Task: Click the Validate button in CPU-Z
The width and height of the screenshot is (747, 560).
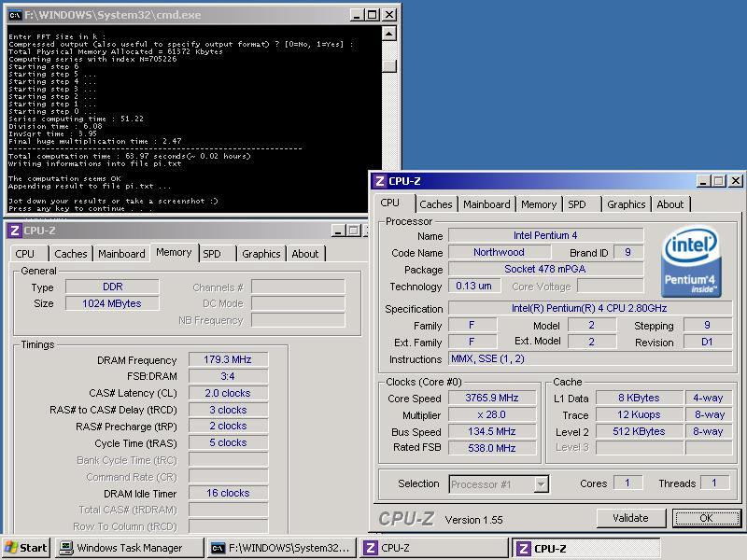Action: 630,518
